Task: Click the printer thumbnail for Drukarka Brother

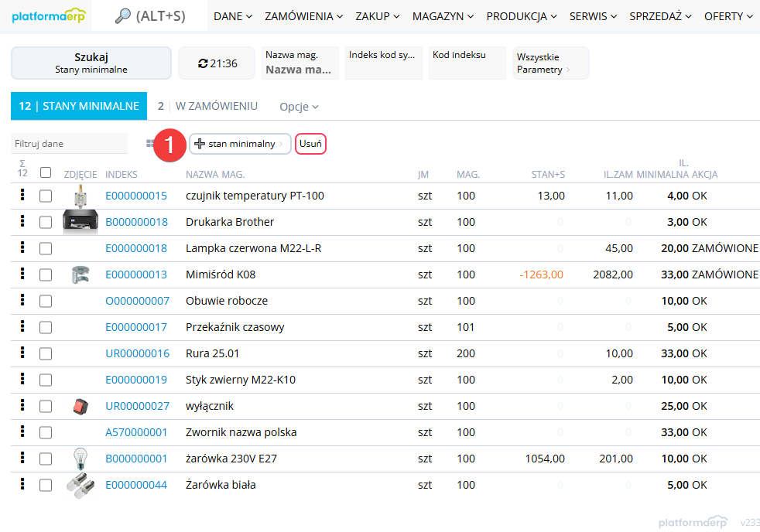Action: 80,222
